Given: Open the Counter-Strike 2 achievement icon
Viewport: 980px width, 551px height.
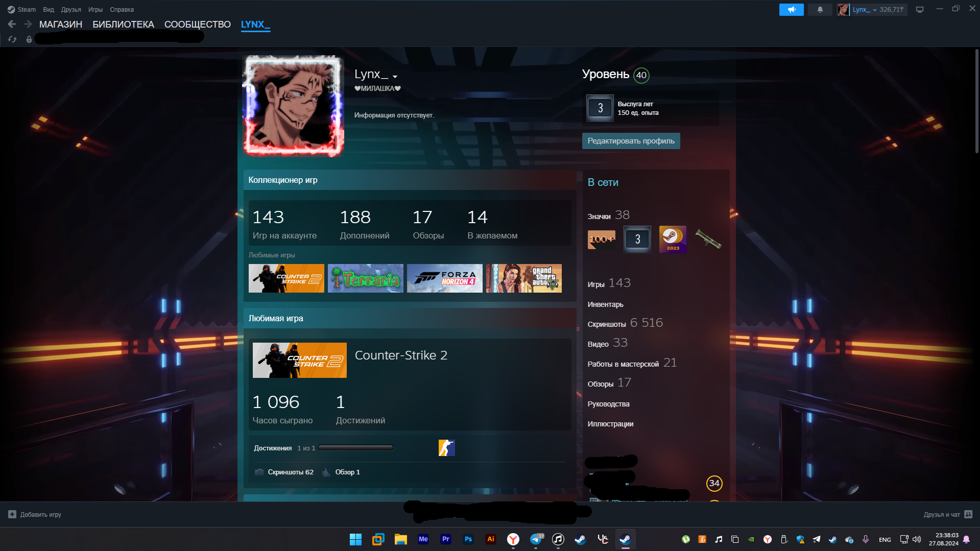Looking at the screenshot, I should click(x=446, y=448).
